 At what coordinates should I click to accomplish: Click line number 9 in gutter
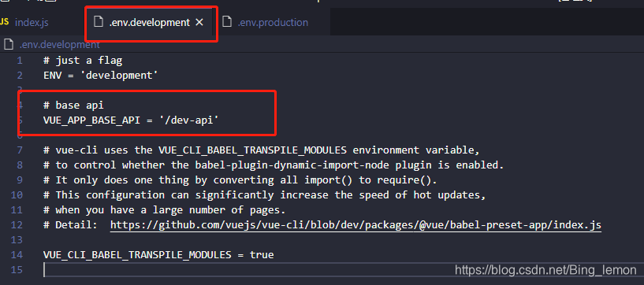click(20, 180)
